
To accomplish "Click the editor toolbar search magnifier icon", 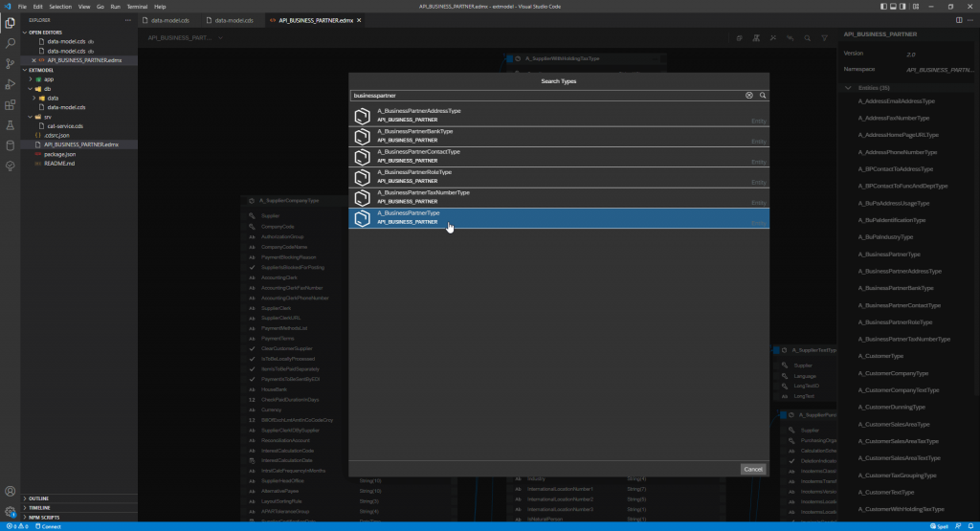I will (x=808, y=38).
